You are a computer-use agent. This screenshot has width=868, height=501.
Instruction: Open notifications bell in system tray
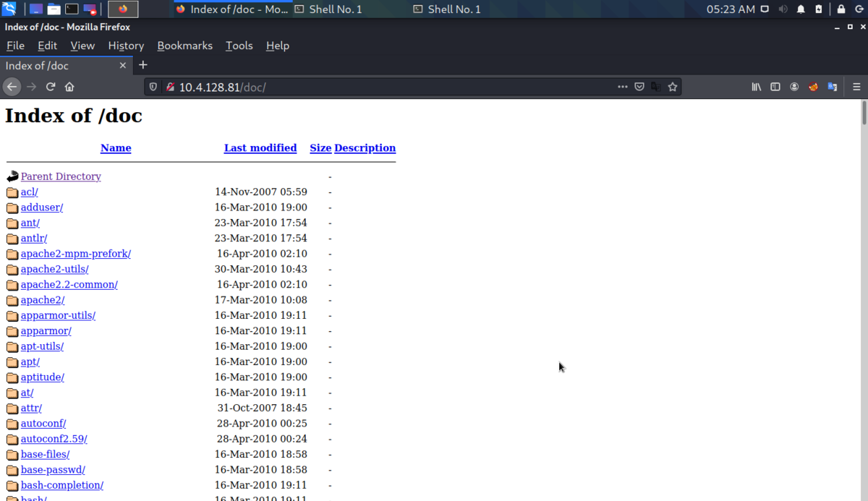point(801,9)
